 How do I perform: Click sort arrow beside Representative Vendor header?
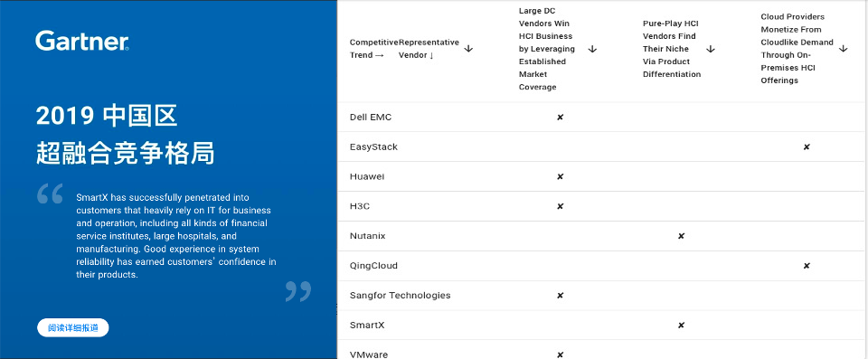coord(468,49)
